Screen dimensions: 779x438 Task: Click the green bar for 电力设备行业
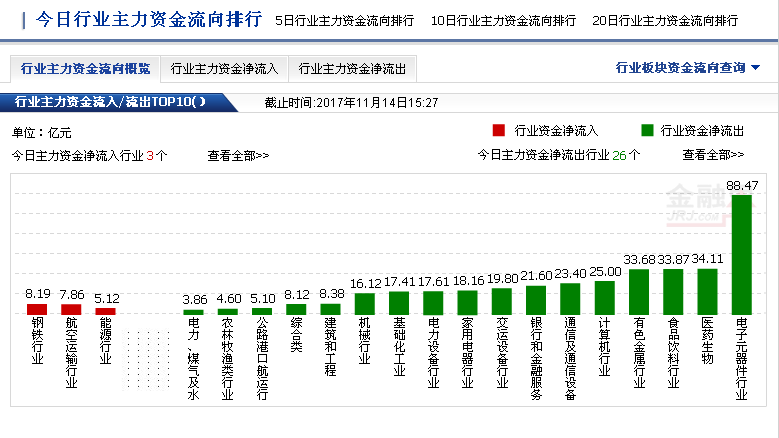pos(433,302)
